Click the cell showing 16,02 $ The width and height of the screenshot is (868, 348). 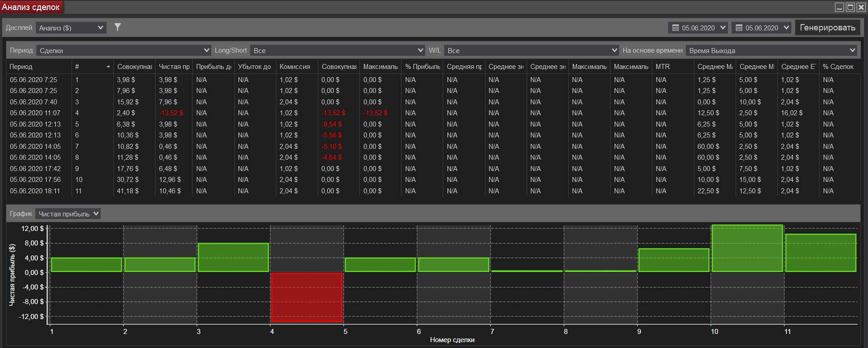[792, 113]
